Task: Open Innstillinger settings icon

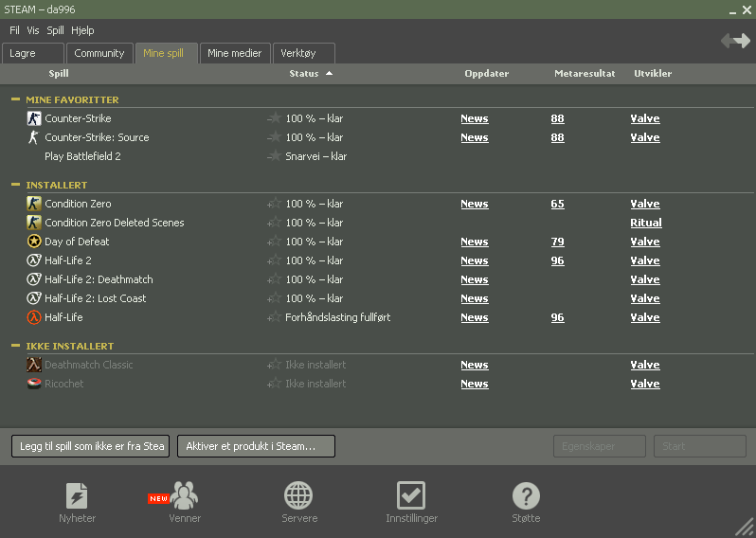Action: pos(411,495)
